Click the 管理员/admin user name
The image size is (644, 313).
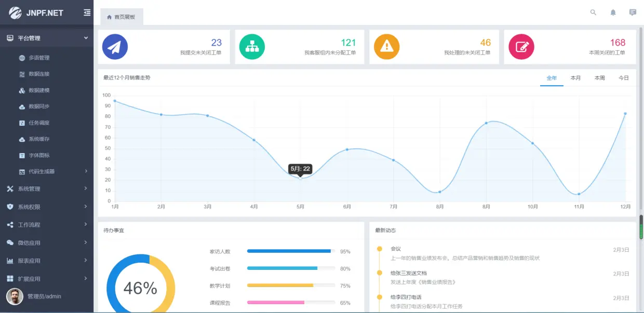coord(44,296)
